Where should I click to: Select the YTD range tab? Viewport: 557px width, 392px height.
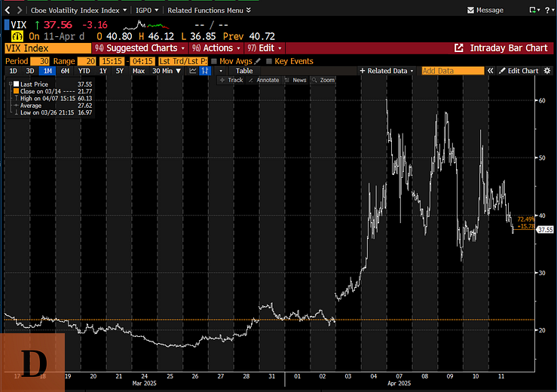pyautogui.click(x=84, y=71)
